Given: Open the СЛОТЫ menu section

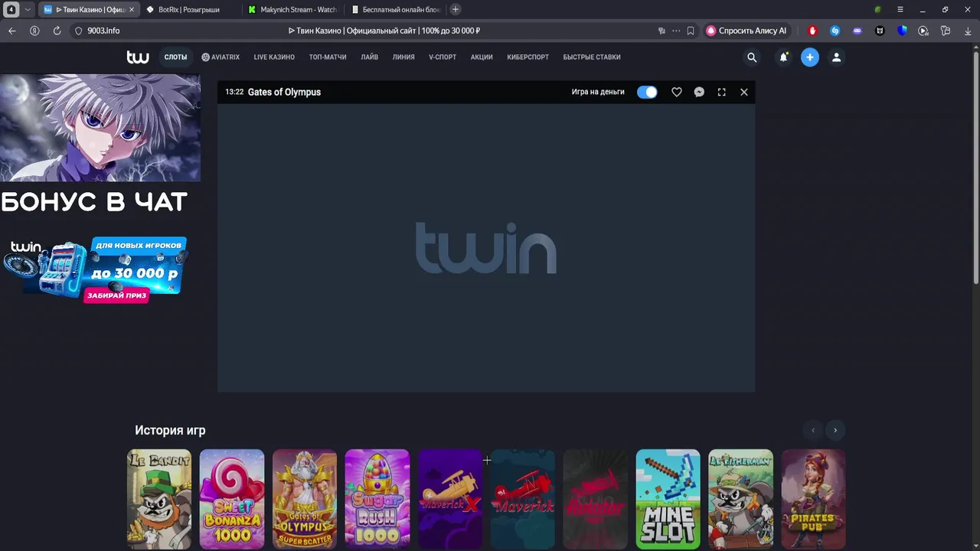Looking at the screenshot, I should click(x=175, y=57).
